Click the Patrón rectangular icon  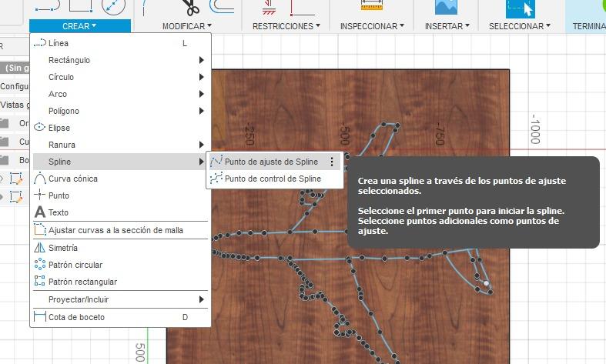tap(40, 281)
